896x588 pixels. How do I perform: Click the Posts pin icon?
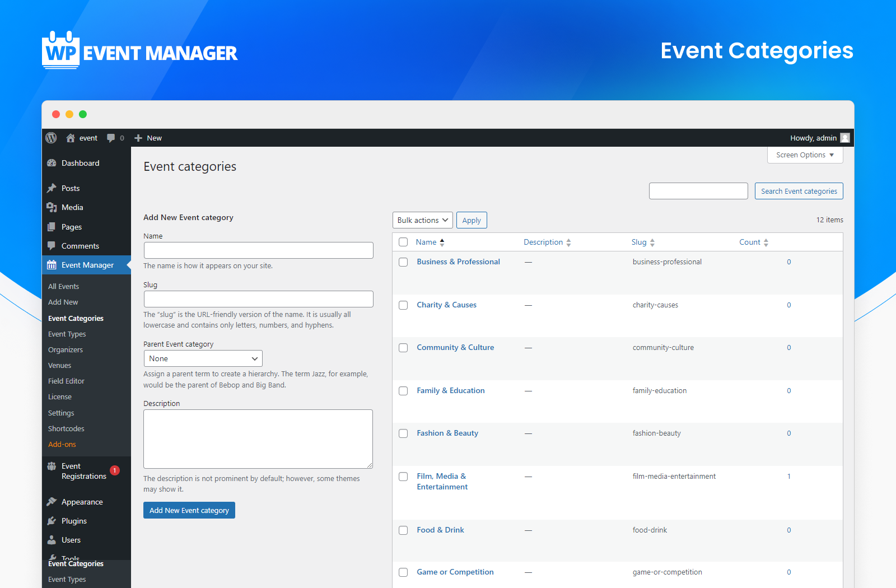pos(52,188)
